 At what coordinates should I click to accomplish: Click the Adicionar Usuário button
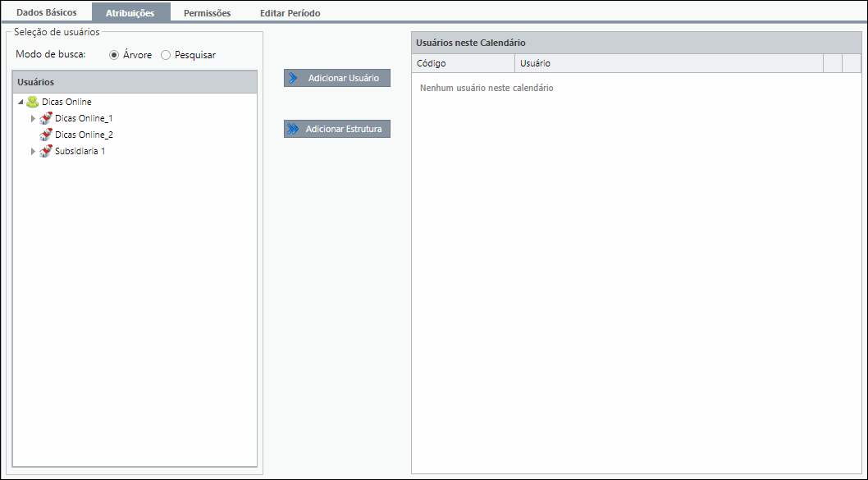337,78
